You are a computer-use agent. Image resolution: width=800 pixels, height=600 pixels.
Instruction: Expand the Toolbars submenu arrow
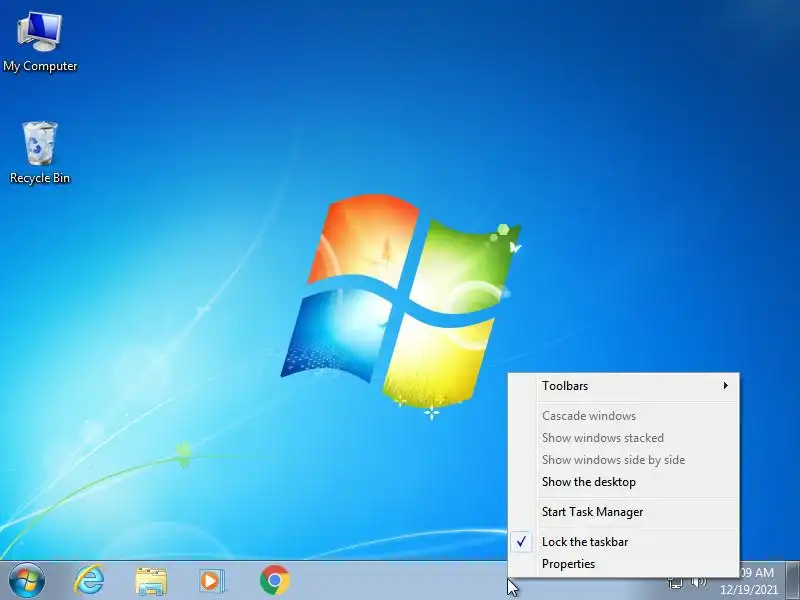[x=725, y=386]
